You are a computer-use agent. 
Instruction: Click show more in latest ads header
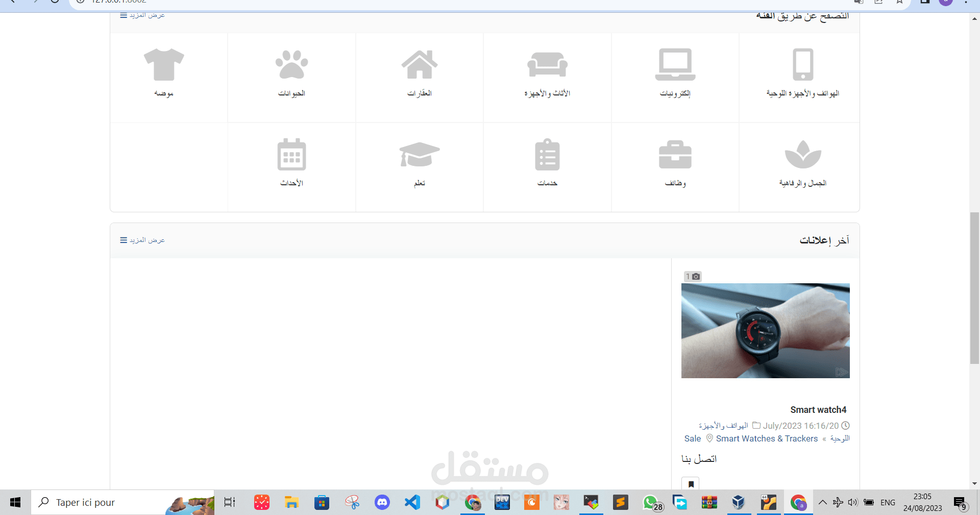(142, 240)
